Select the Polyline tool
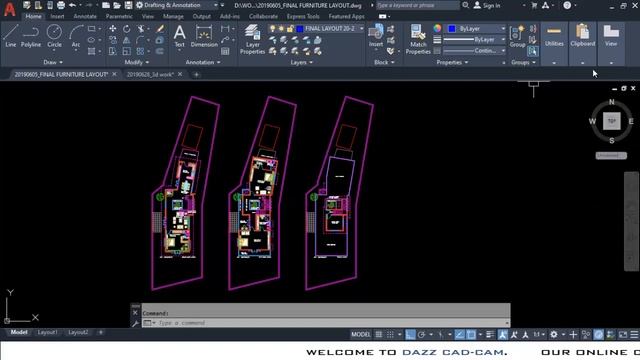The width and height of the screenshot is (640, 360). coord(31,36)
